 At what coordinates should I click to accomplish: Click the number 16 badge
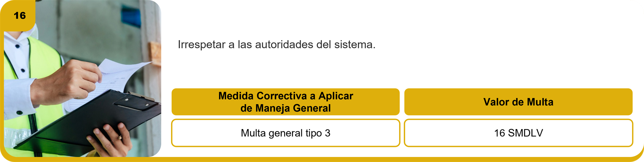[19, 15]
